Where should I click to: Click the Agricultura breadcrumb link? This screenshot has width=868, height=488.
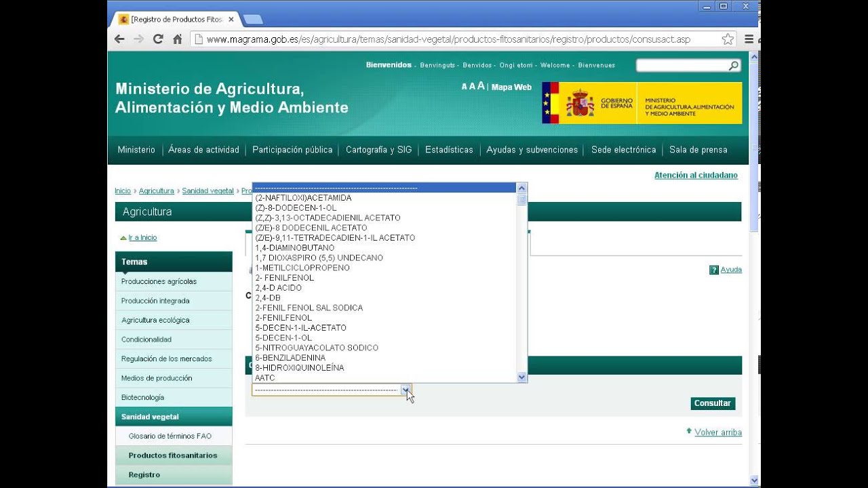pyautogui.click(x=157, y=191)
